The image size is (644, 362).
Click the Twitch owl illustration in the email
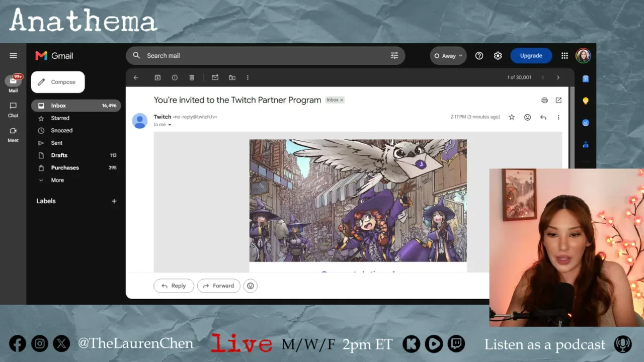[x=358, y=201]
